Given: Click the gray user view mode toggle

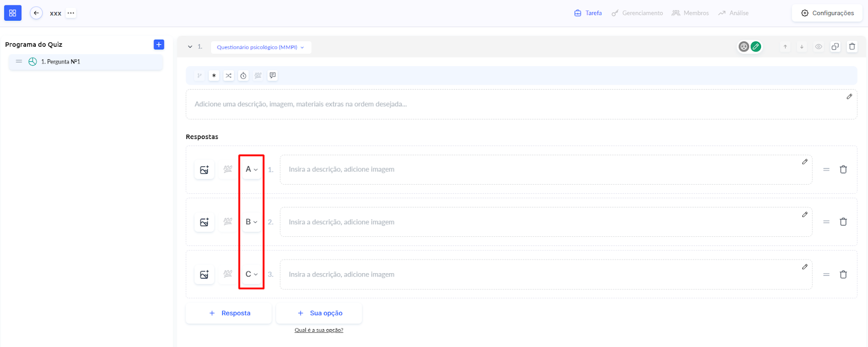Looking at the screenshot, I should click(x=744, y=47).
